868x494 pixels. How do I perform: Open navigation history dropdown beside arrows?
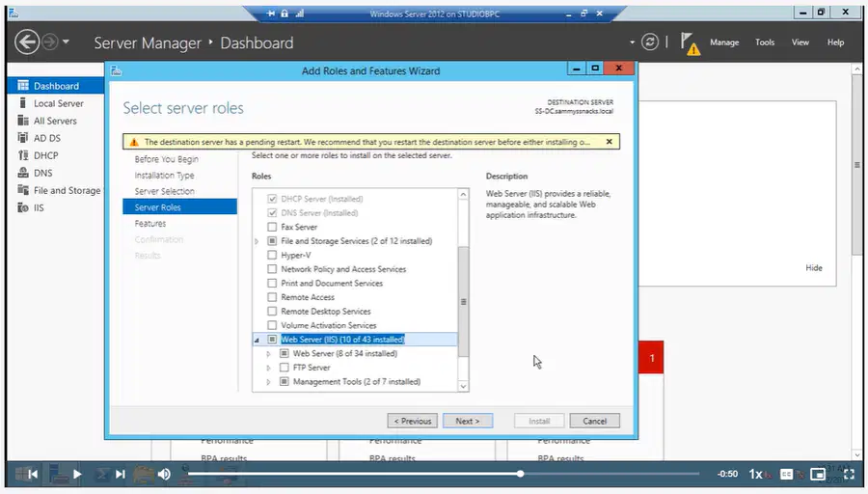(x=66, y=41)
